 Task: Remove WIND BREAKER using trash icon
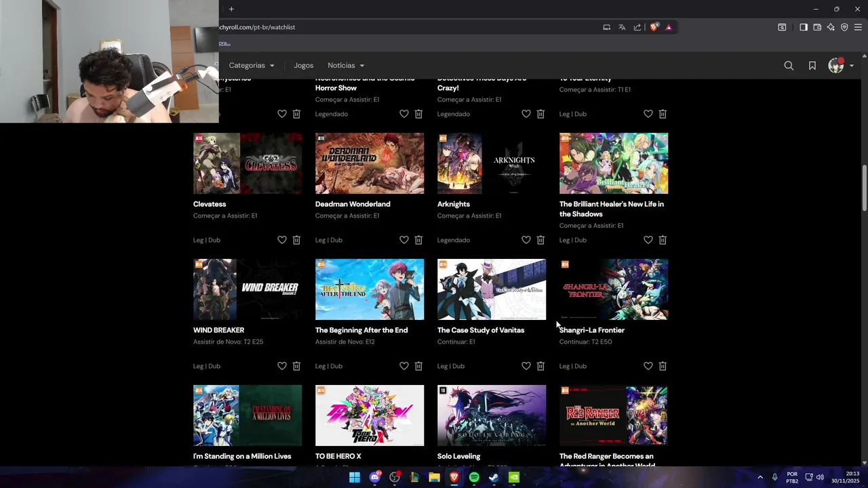[296, 366]
